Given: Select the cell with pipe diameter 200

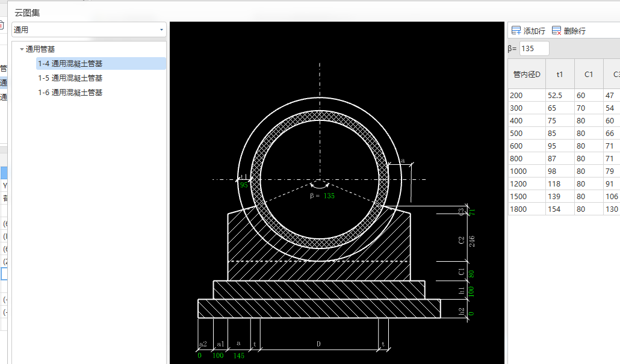Looking at the screenshot, I should pyautogui.click(x=527, y=95).
